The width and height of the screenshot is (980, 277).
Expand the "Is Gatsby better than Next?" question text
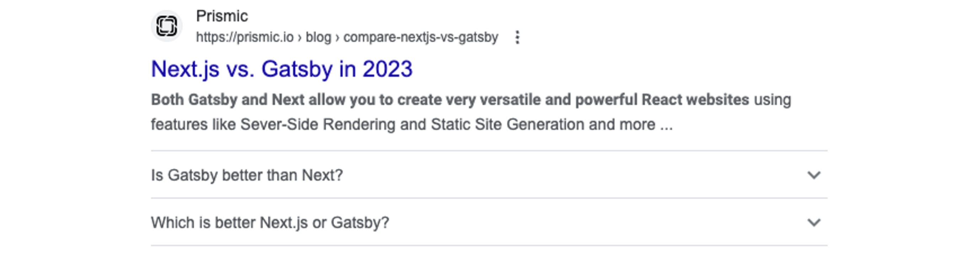click(x=247, y=175)
